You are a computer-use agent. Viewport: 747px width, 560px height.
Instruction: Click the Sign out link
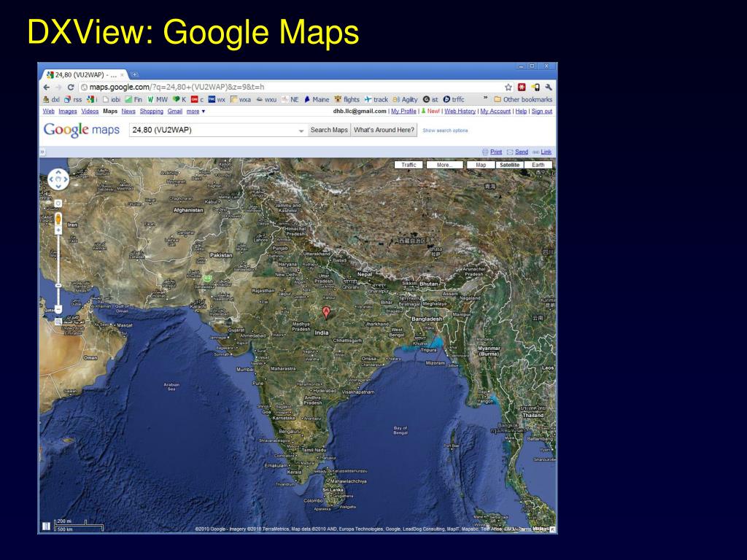[x=542, y=112]
